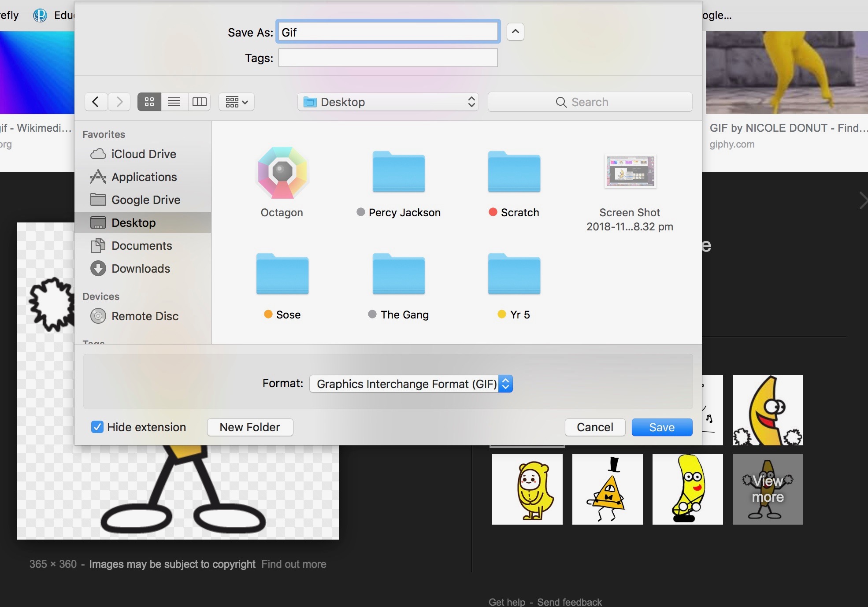Open GIF by NICOLE DONUT result

pos(789,128)
